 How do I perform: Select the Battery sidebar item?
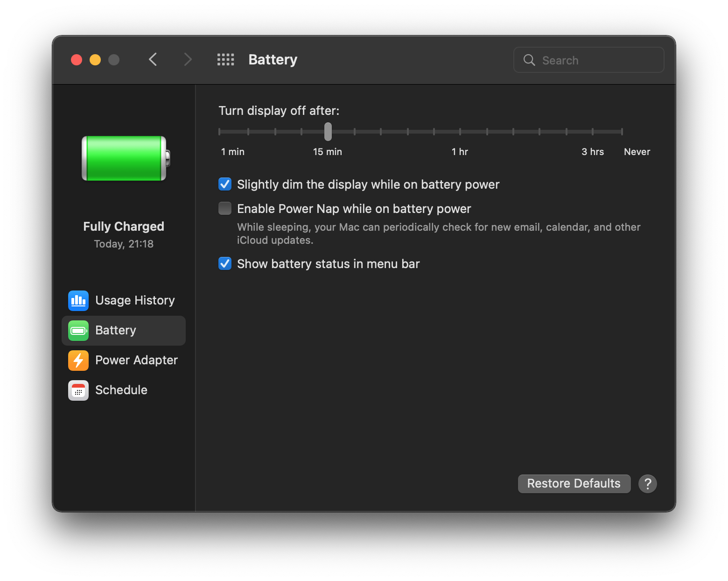tap(124, 331)
